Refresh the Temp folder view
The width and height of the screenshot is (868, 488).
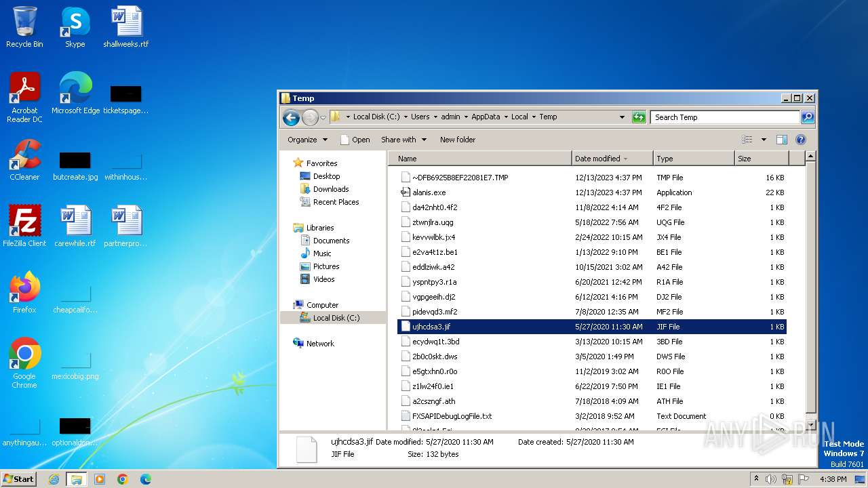[x=639, y=117]
